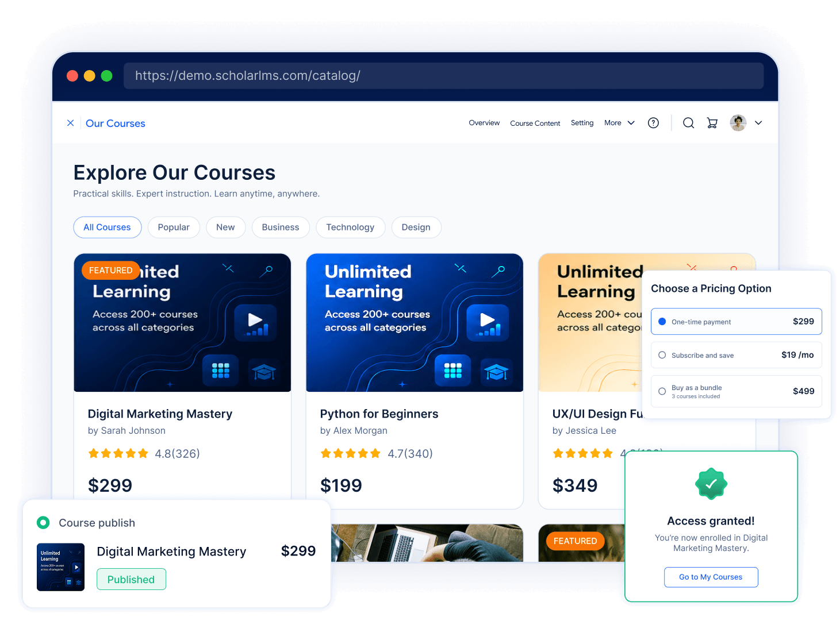Open the search magnifier icon in header
Image resolution: width=840 pixels, height=617 pixels.
pyautogui.click(x=688, y=123)
